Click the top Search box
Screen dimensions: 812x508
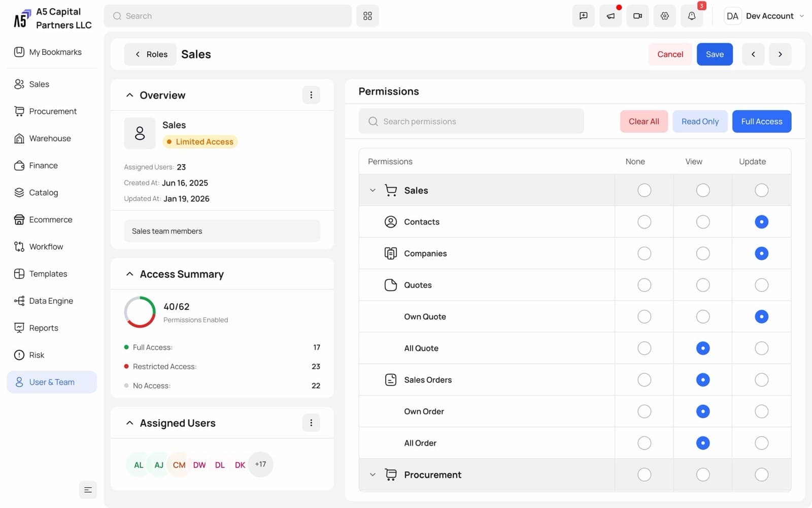point(227,16)
